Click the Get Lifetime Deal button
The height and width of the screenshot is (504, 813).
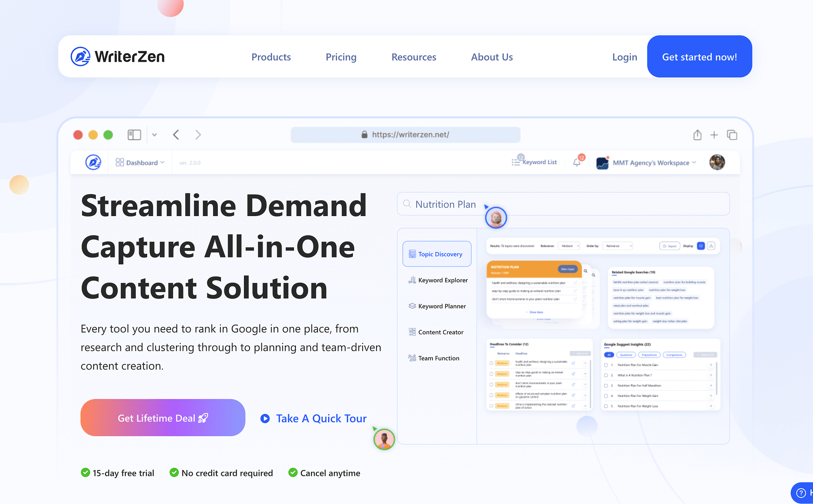[163, 417]
